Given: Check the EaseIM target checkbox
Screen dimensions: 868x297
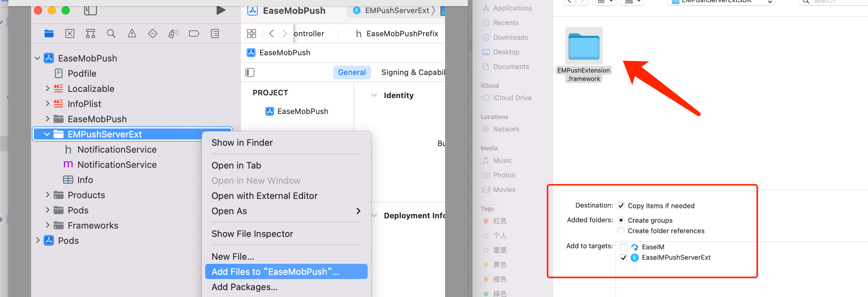Looking at the screenshot, I should click(x=624, y=247).
